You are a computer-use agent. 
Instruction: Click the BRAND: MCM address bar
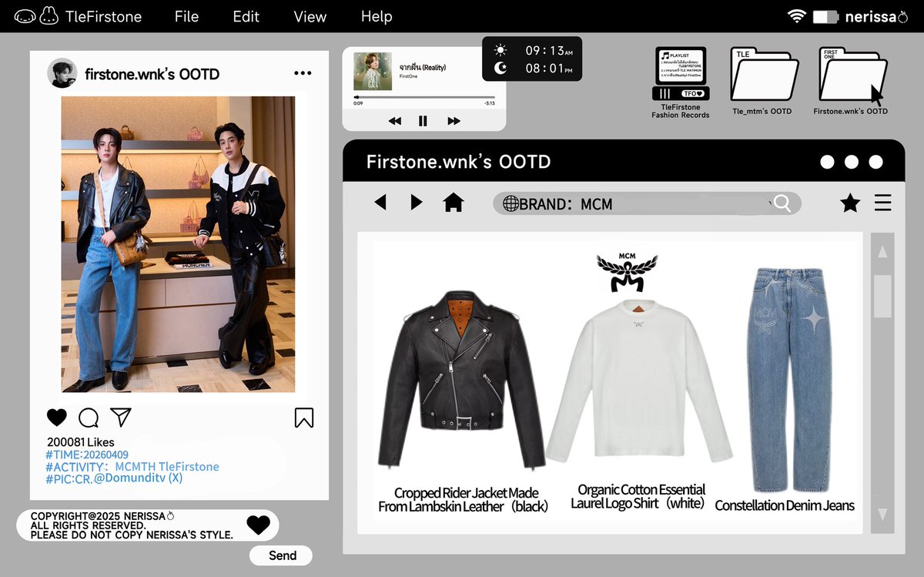(647, 203)
